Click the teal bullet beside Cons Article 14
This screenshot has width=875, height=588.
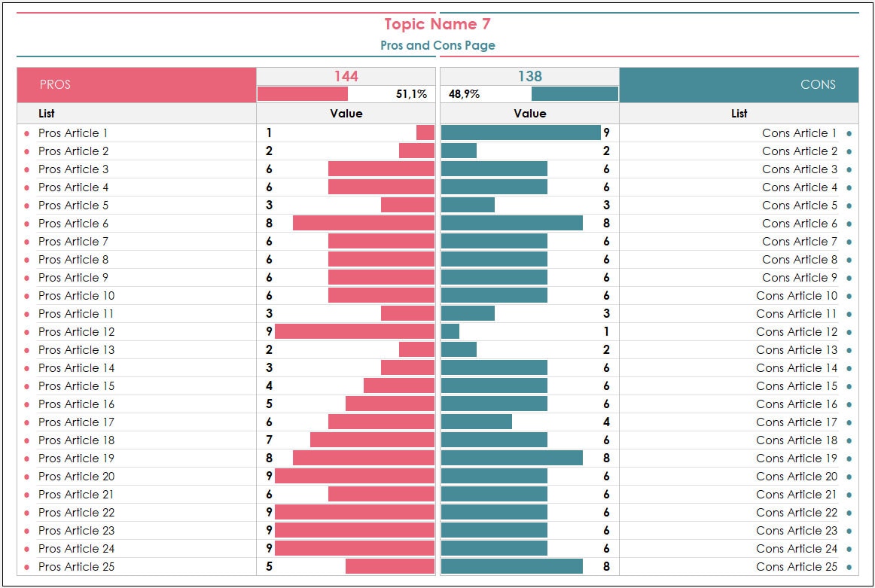849,369
